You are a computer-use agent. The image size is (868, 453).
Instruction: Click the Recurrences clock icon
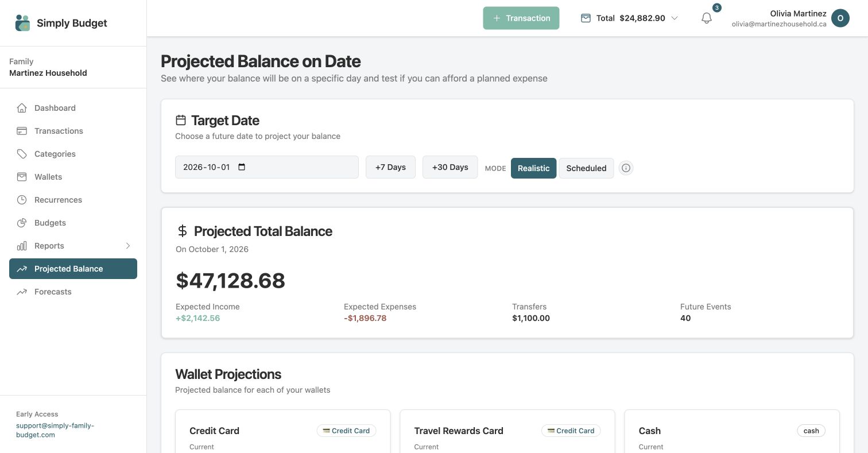(x=22, y=200)
